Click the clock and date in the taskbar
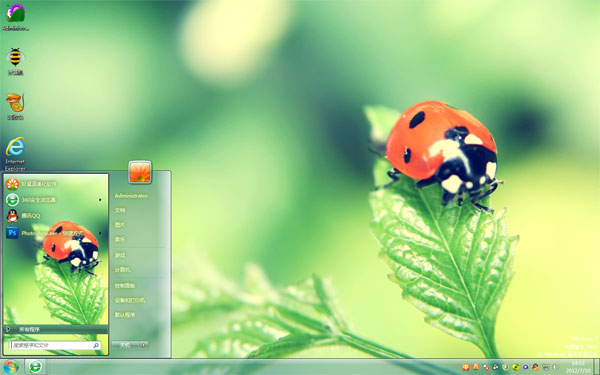Image resolution: width=600 pixels, height=375 pixels. [578, 367]
